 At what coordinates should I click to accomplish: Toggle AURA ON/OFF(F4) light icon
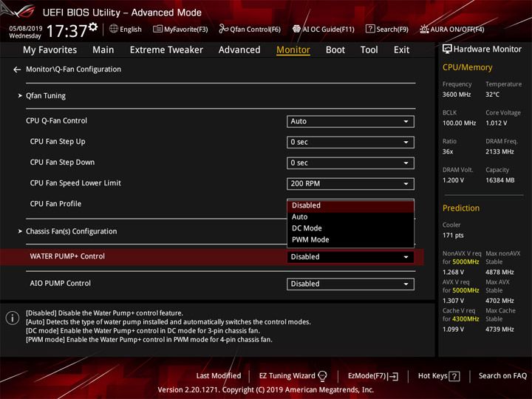click(x=424, y=29)
